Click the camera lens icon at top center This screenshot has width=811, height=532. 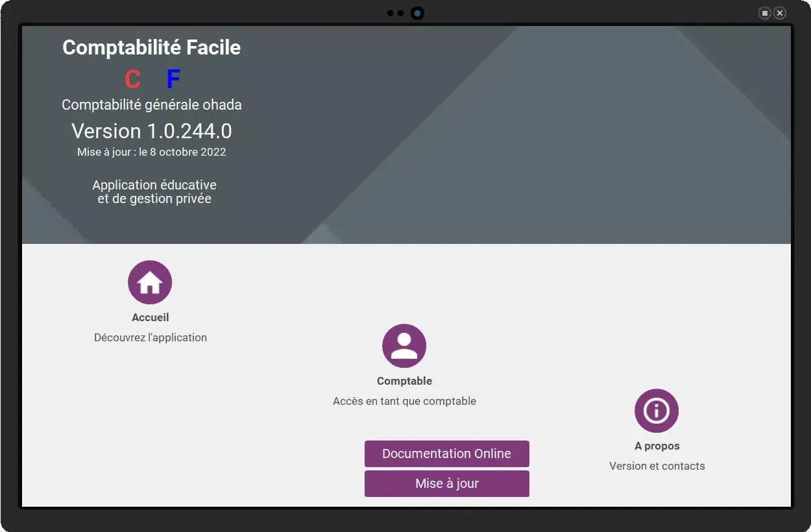click(x=417, y=13)
